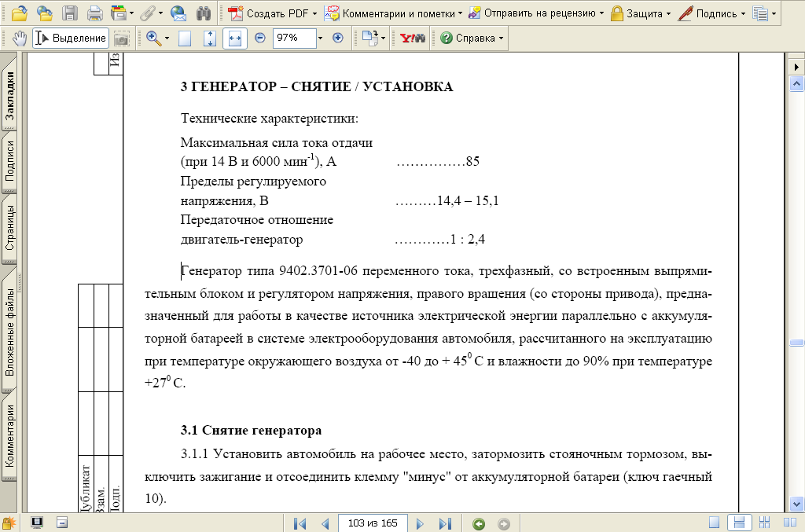Click the Actual Size page icon
Screen dimensions: 805x532
[185, 39]
